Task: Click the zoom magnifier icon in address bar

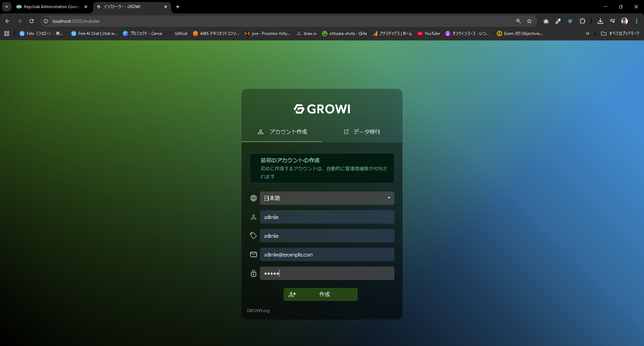Action: tap(518, 21)
